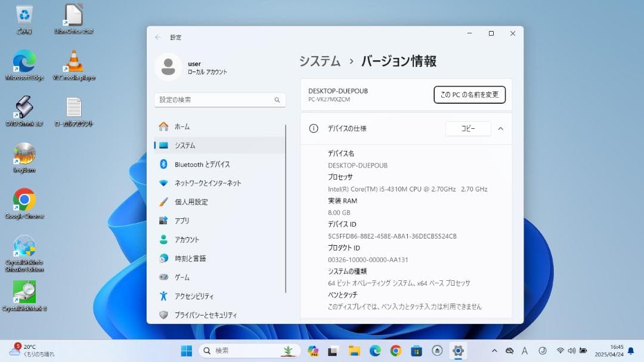
Task: Open プライバシーとセキュリティ settings
Action: coord(219,315)
